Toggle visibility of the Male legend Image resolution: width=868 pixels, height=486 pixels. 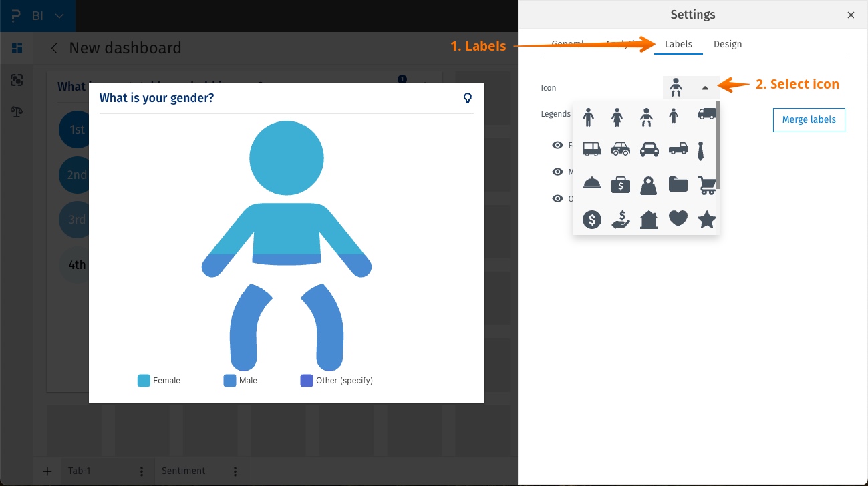[x=557, y=172]
